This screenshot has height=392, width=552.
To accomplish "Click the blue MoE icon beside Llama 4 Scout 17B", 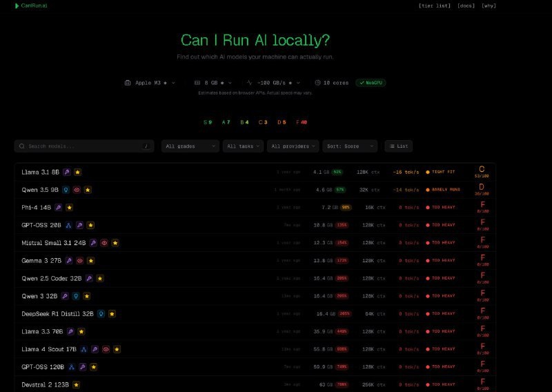I will coord(83,349).
